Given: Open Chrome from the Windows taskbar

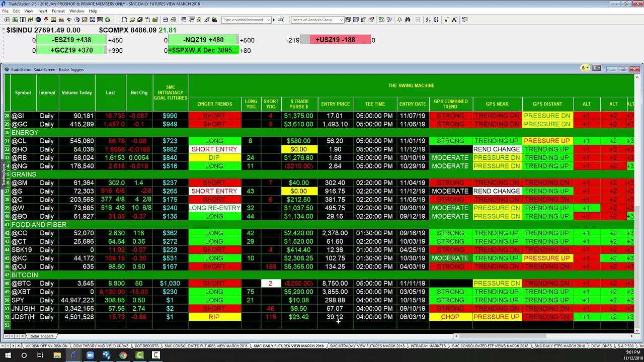Looking at the screenshot, I should (123, 355).
